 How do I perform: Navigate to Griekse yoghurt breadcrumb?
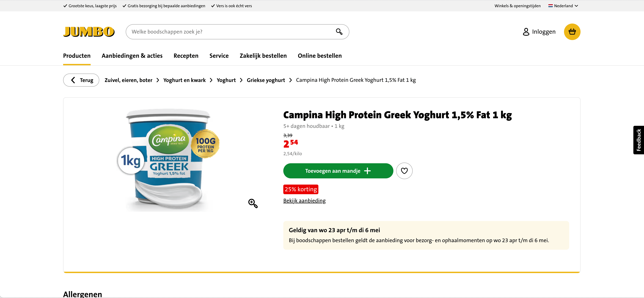tap(266, 80)
